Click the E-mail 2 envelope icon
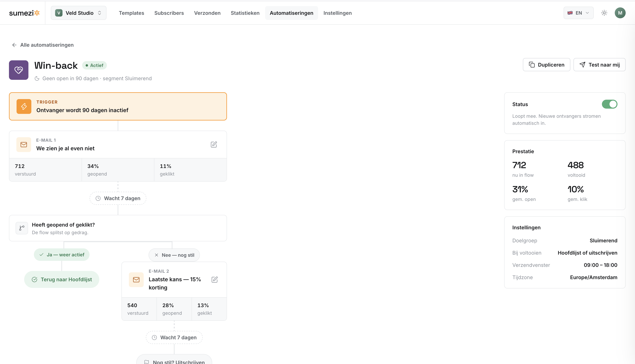Viewport: 635px width, 364px height. tap(136, 280)
